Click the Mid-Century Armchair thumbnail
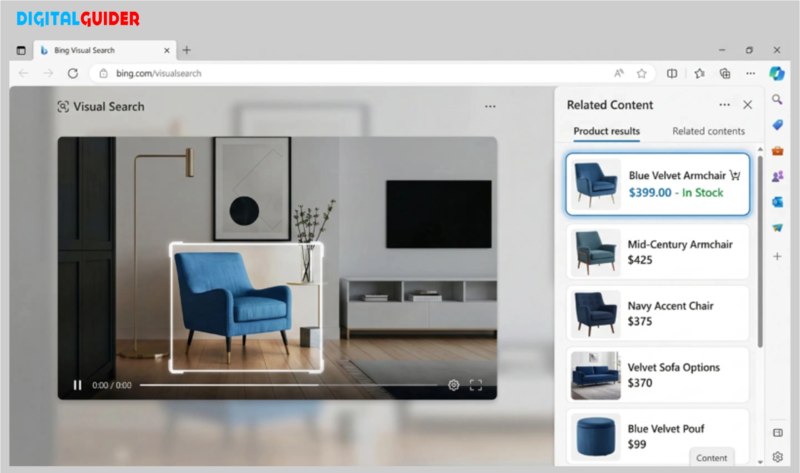800x473 pixels. pyautogui.click(x=595, y=252)
